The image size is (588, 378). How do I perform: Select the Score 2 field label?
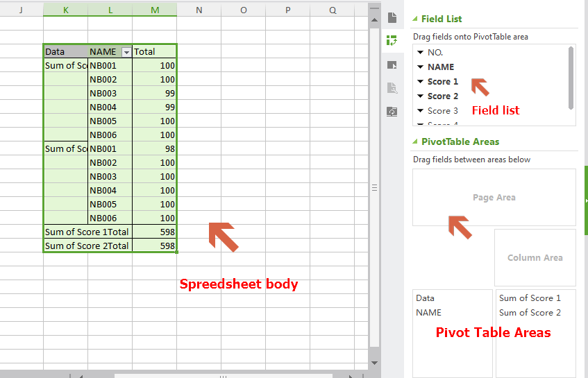[x=443, y=96]
